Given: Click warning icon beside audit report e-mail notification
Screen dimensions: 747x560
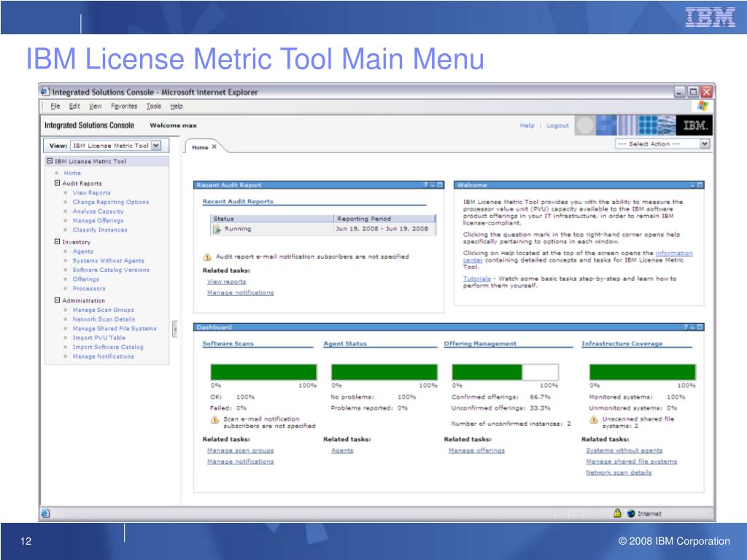Looking at the screenshot, I should pyautogui.click(x=207, y=257).
